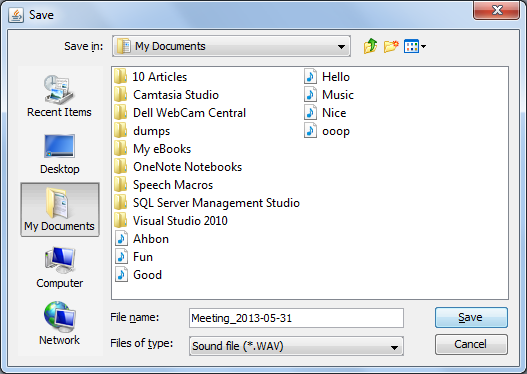Select SQL Server Management Studio folder icon
This screenshot has width=527, height=374.
[120, 203]
